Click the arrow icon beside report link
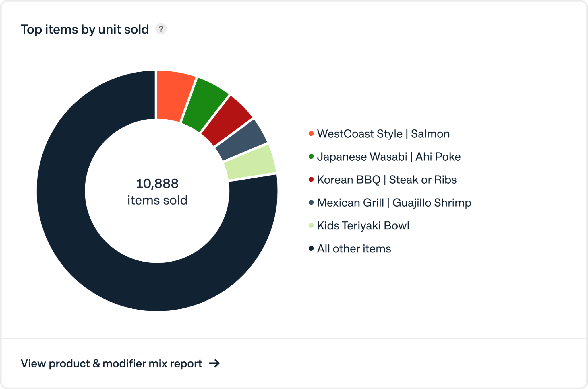588x389 pixels. pyautogui.click(x=214, y=363)
